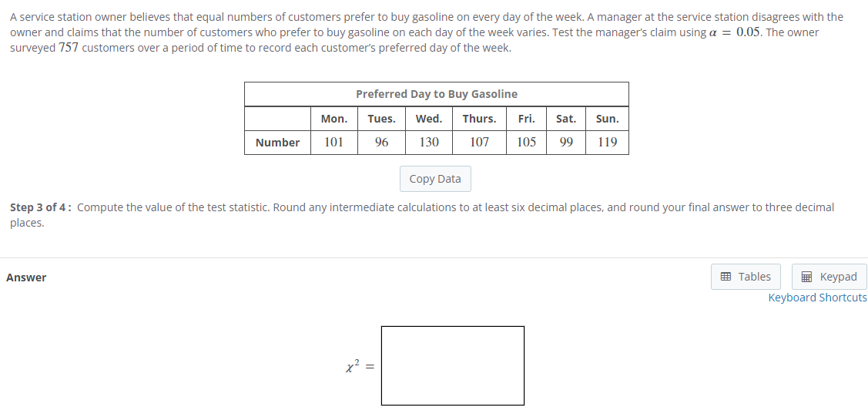This screenshot has width=868, height=407.
Task: Click the Answer section heading
Action: [26, 277]
